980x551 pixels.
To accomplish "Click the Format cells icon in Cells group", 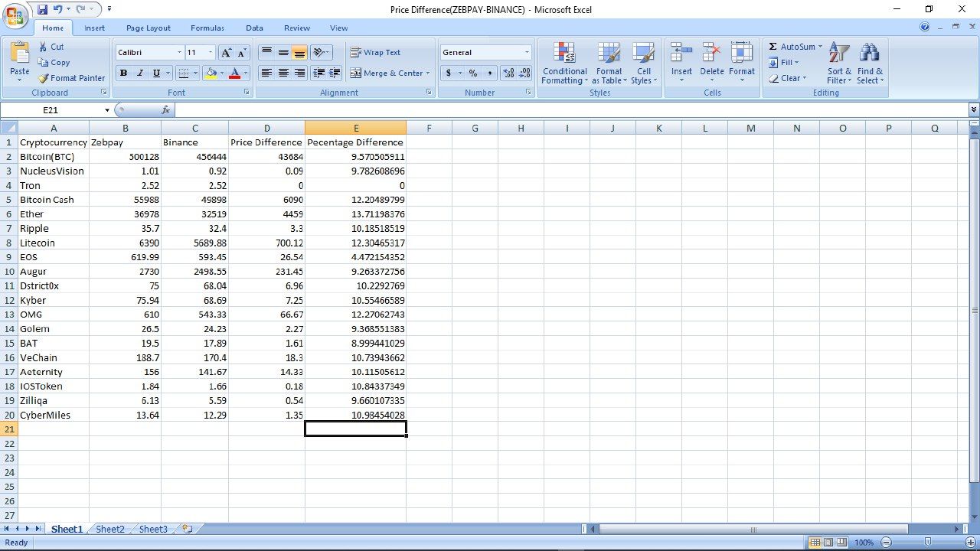I will pos(741,53).
